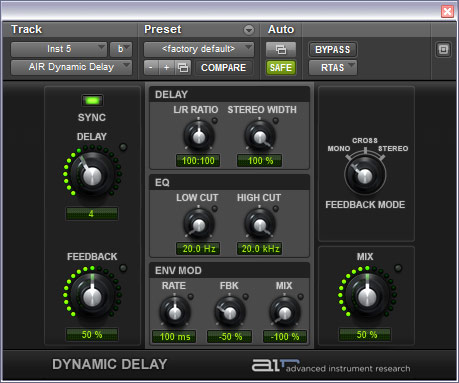The height and width of the screenshot is (383, 459).
Task: Click the ENV MOD RATE automation LED
Action: click(191, 296)
